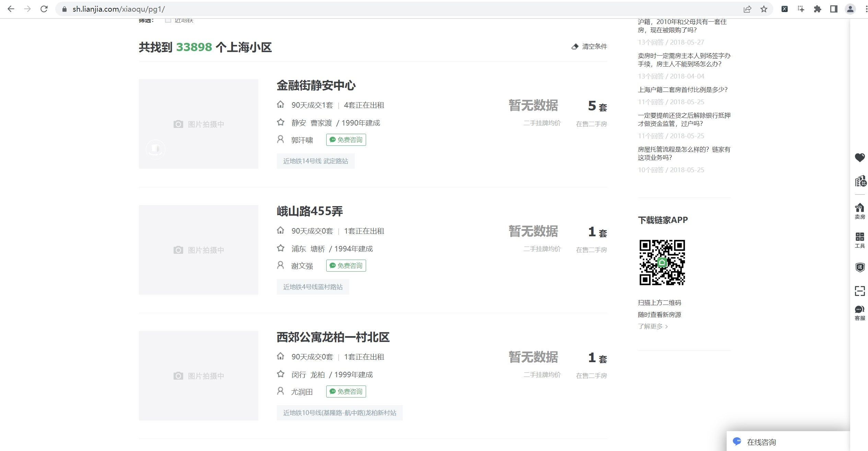Expand 了解更多 chevron under the QR code
This screenshot has width=868, height=451.
pyautogui.click(x=666, y=327)
